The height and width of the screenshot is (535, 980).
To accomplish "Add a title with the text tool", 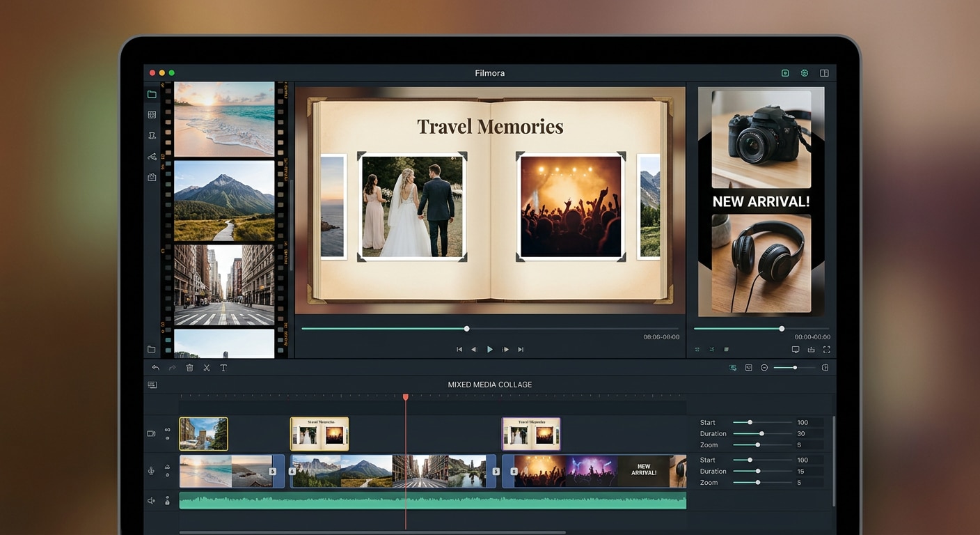I will (223, 368).
